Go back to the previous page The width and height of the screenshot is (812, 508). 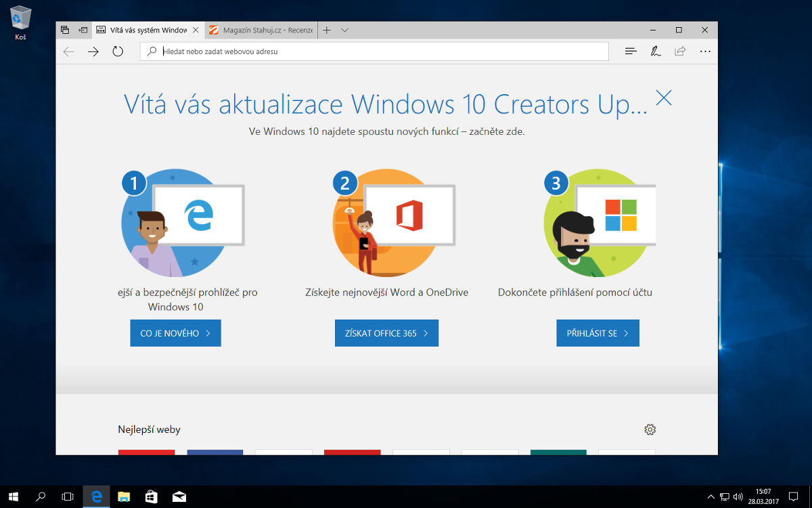pyautogui.click(x=68, y=51)
